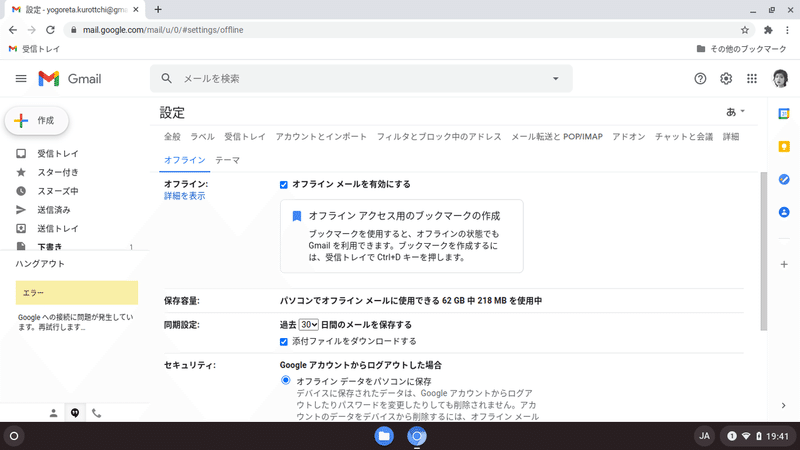This screenshot has width=800, height=450.
Task: Click the browser back arrow
Action: point(13,30)
